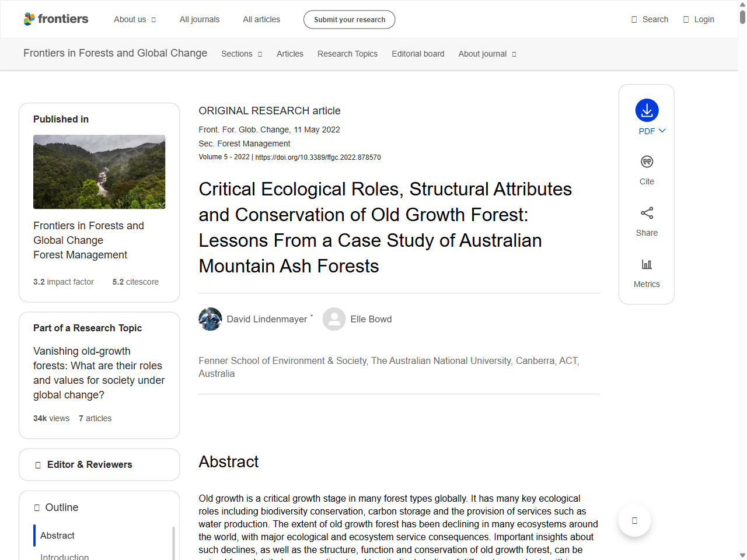This screenshot has height=560, width=747.
Task: Click the Outline panel icon
Action: (36, 508)
